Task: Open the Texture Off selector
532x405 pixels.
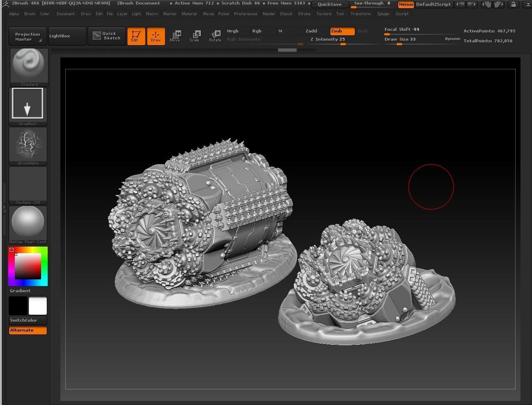Action: coord(28,185)
